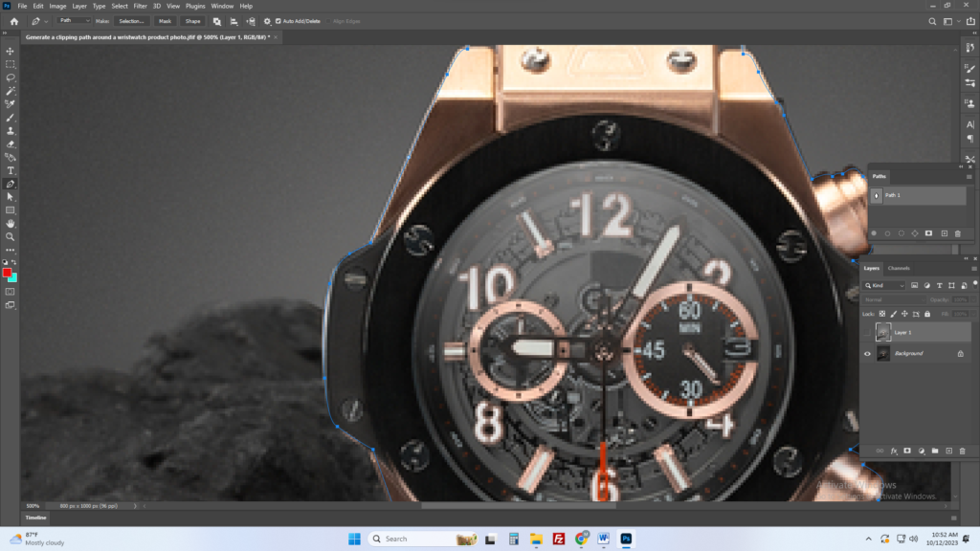The height and width of the screenshot is (551, 980).
Task: Click the red foreground color swatch
Action: [x=8, y=273]
